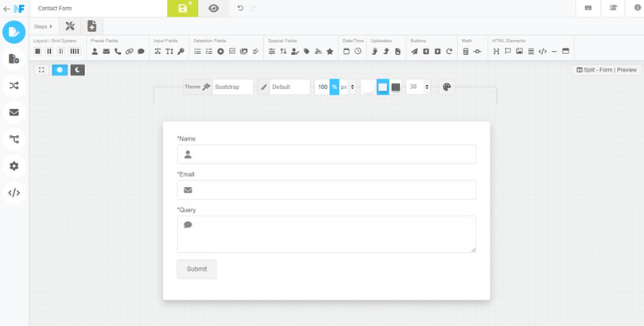Insert the preset Phone field
Viewport: 644px width, 326px height.
[118, 52]
